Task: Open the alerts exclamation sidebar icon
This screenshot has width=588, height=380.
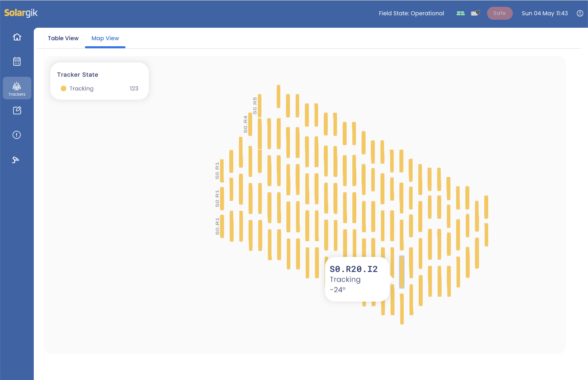Action: 17,135
